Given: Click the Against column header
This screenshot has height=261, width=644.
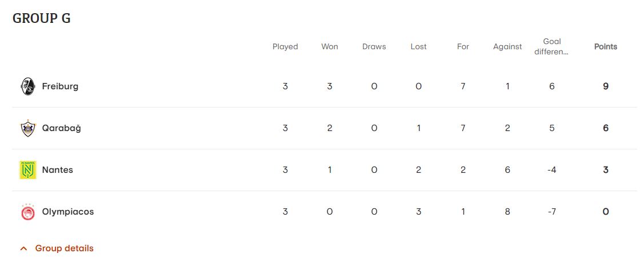Looking at the screenshot, I should coord(507,47).
